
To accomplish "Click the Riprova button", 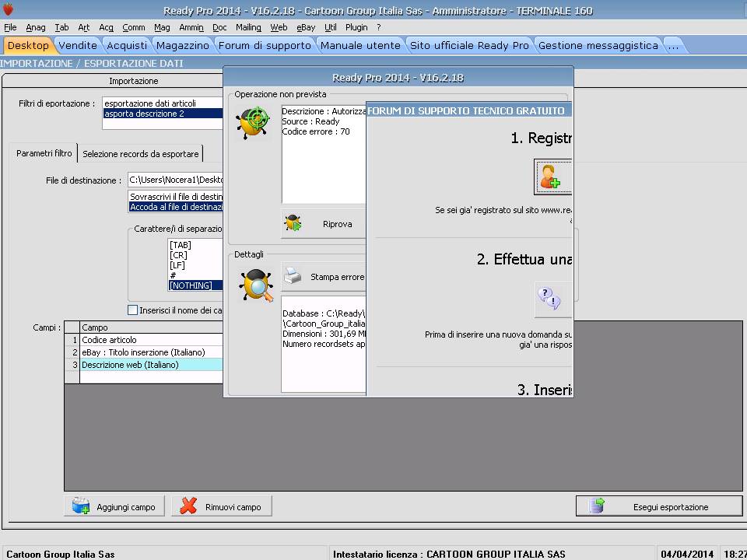I will pyautogui.click(x=324, y=224).
